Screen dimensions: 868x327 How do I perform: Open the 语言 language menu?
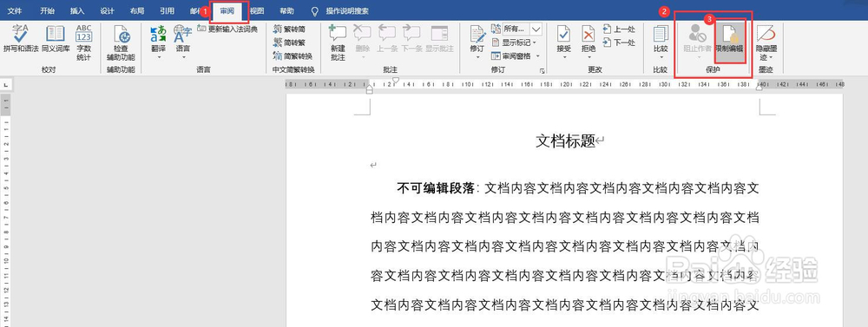click(182, 42)
